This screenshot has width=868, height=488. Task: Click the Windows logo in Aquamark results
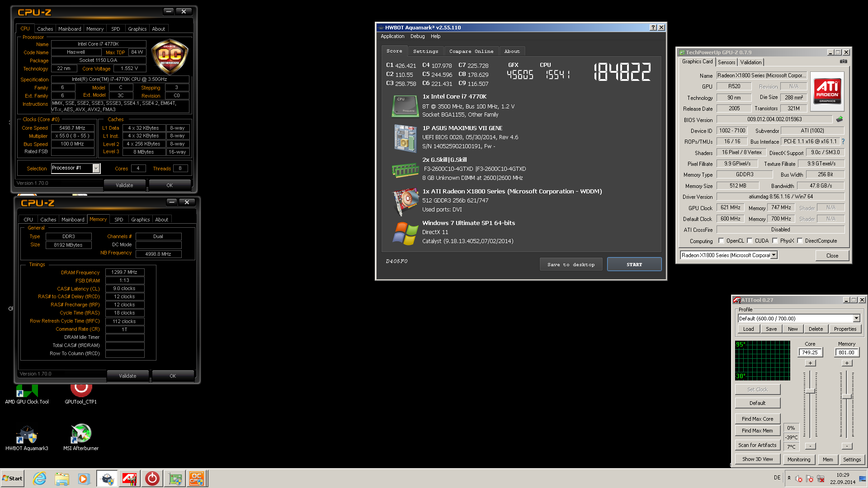406,234
